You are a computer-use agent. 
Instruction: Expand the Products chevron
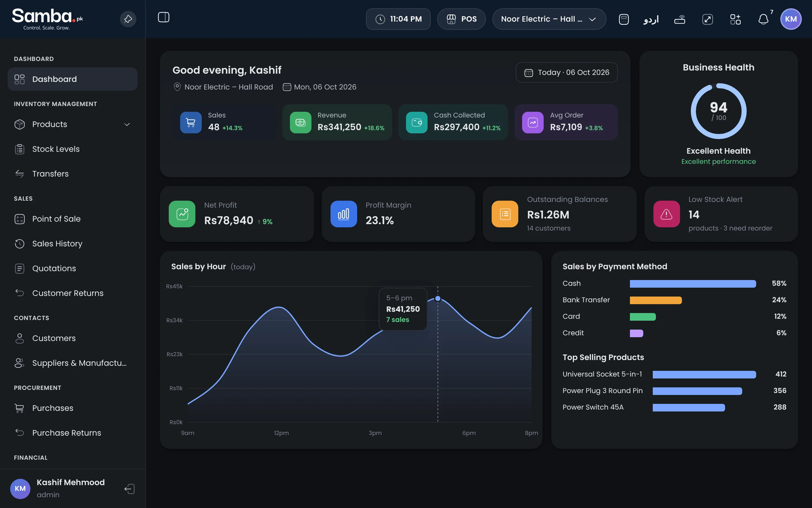[x=127, y=124]
